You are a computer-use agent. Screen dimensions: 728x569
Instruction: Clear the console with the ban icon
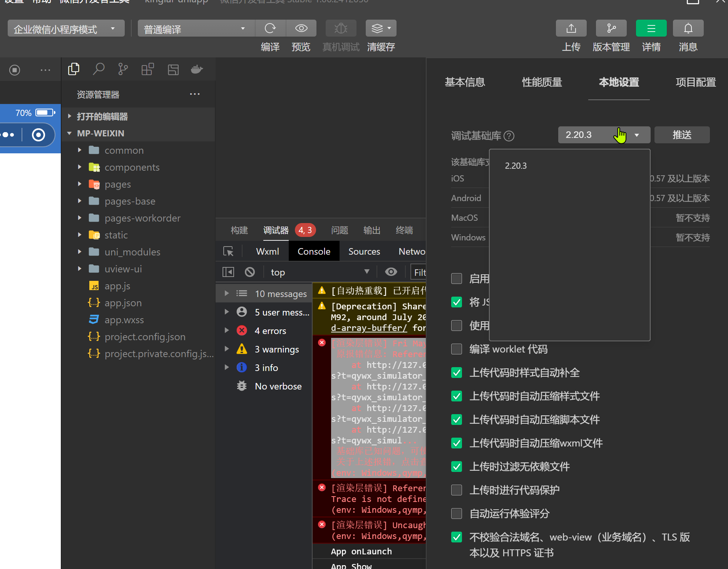tap(250, 272)
